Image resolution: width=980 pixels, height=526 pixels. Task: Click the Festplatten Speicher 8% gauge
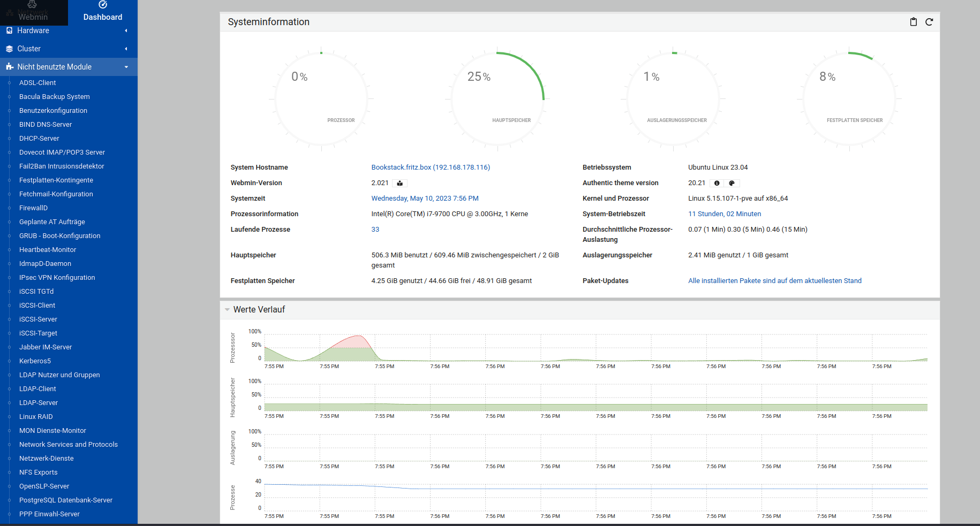pos(849,99)
